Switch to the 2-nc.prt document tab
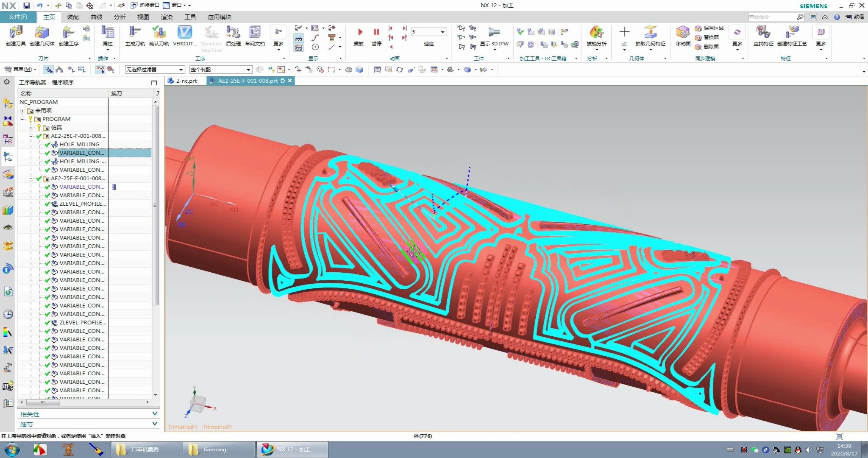 186,81
